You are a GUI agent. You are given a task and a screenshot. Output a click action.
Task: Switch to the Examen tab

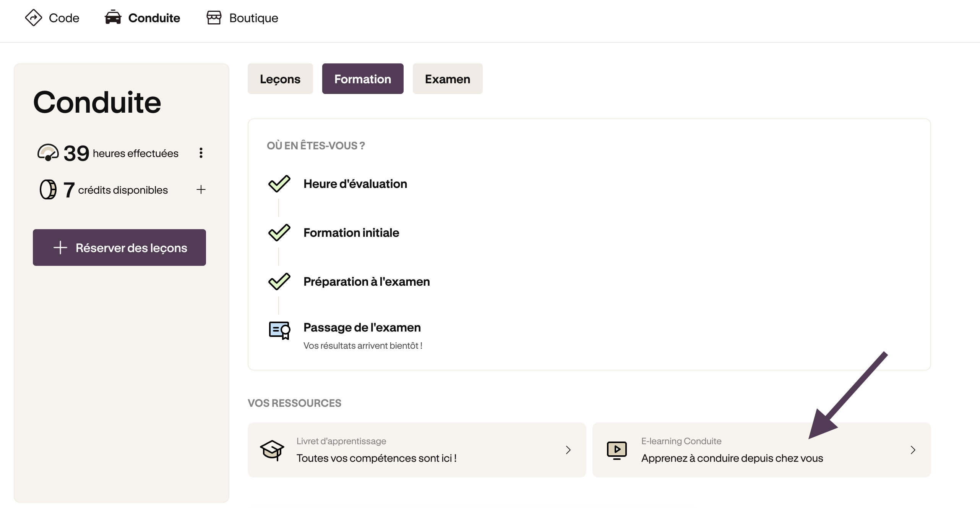448,79
